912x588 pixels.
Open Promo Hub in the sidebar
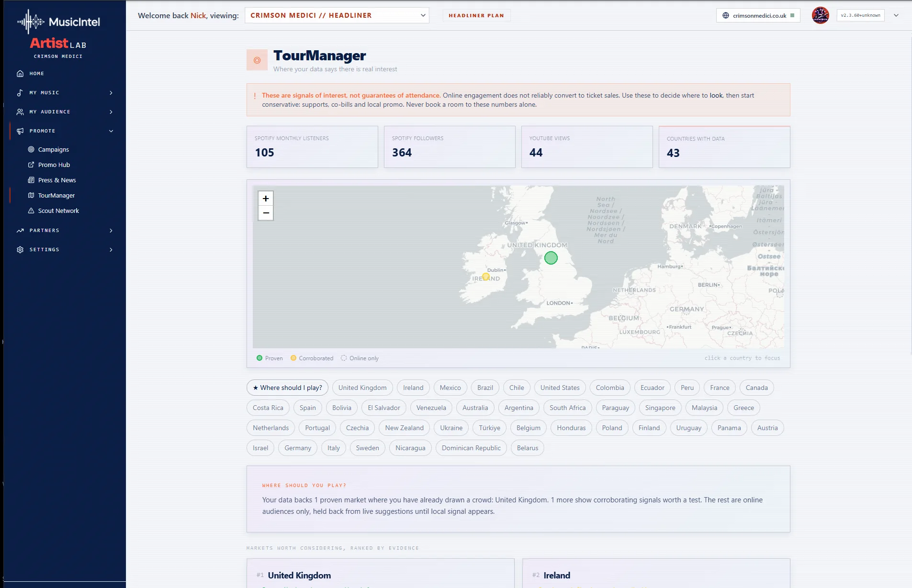pos(54,165)
